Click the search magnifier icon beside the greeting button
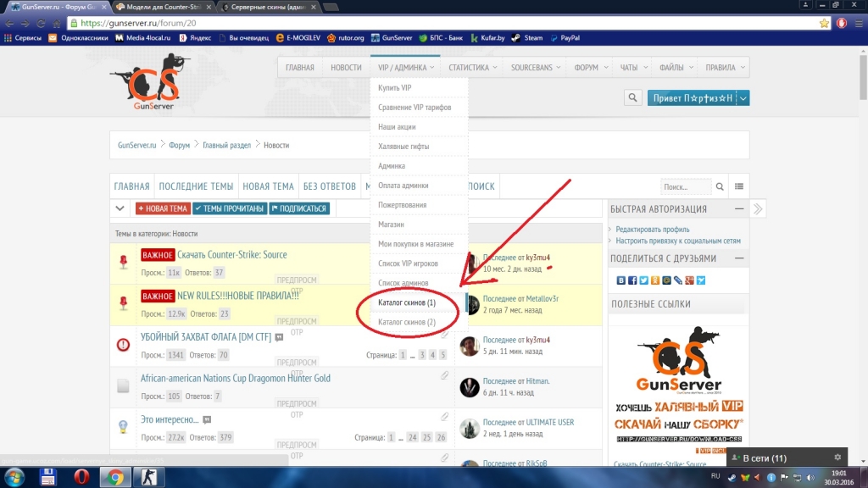Image resolution: width=868 pixels, height=488 pixels. coord(632,98)
